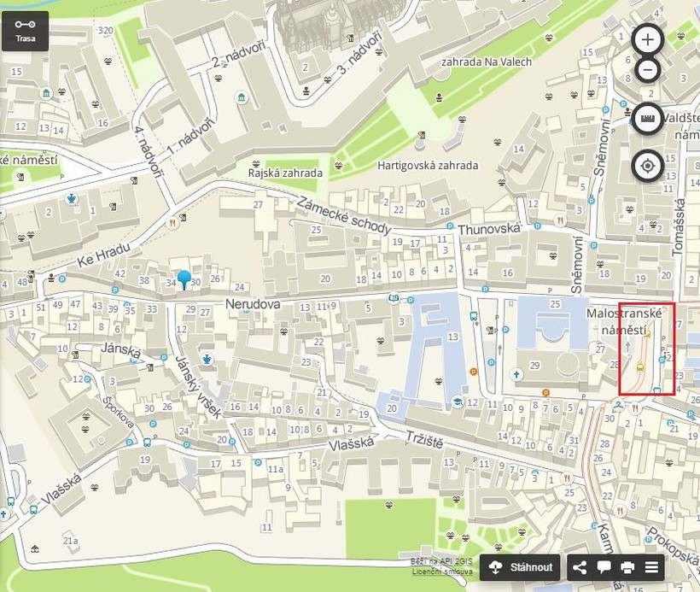Viewport: 700px width, 592px height.
Task: Click the Stáhnout download button
Action: coord(520,567)
